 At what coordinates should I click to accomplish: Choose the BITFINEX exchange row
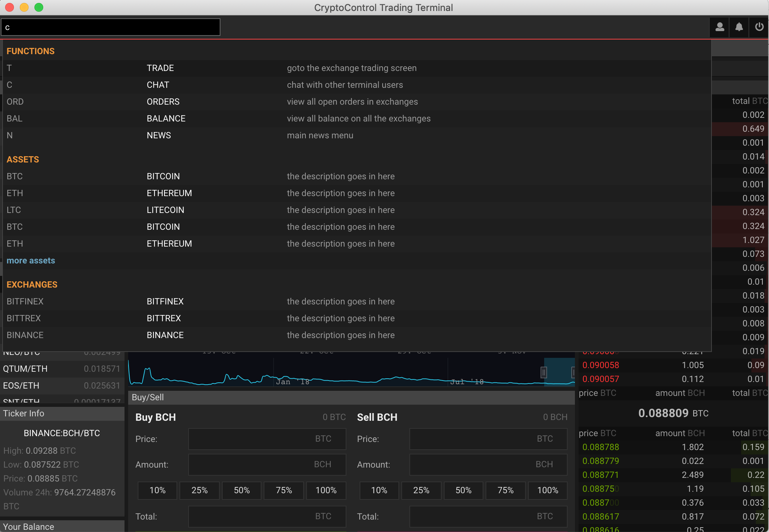pos(357,301)
